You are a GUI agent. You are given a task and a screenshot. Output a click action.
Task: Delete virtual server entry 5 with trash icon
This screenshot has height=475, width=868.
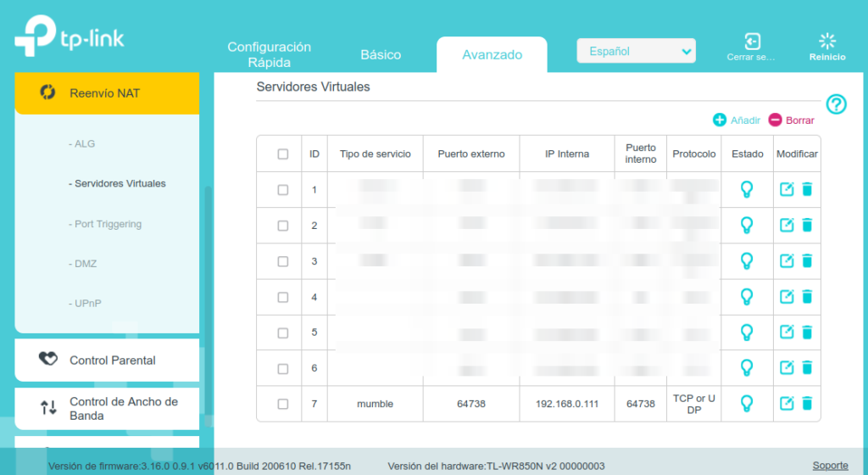pyautogui.click(x=807, y=332)
